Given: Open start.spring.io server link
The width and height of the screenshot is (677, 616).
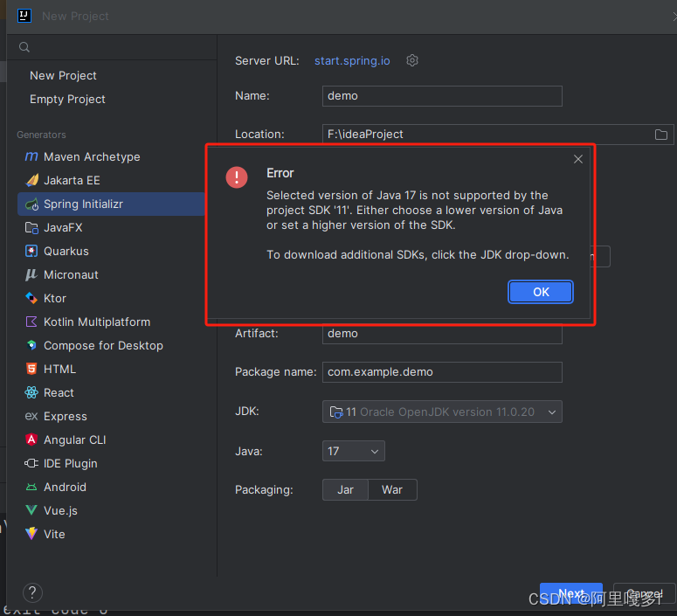Looking at the screenshot, I should pyautogui.click(x=352, y=61).
